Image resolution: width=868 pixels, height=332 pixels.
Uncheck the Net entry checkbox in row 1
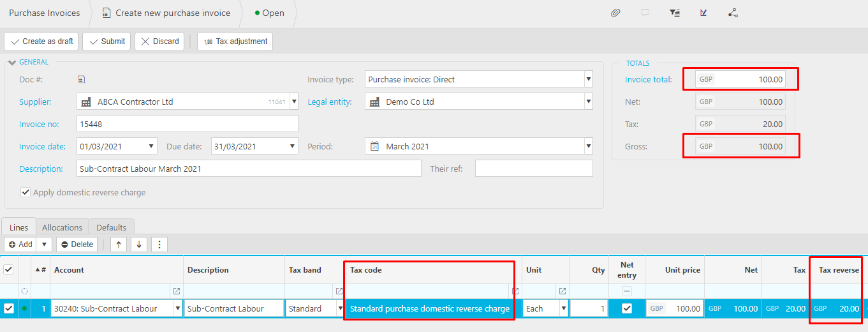click(x=626, y=308)
